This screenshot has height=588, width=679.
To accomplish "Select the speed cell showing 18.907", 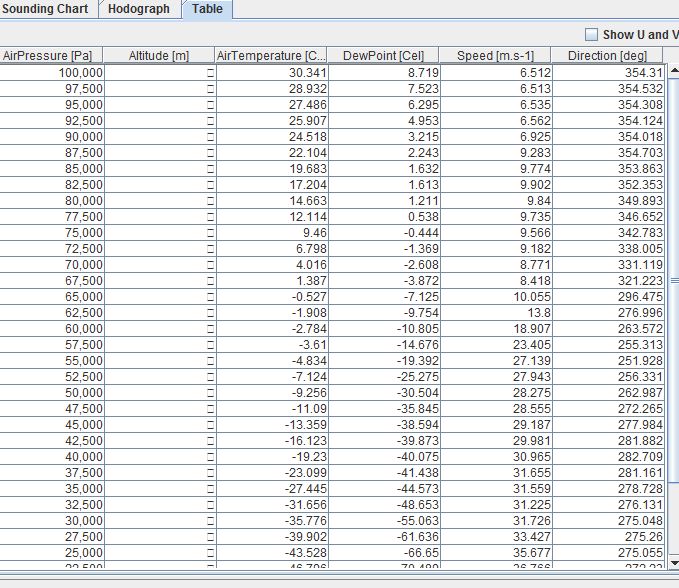I will 498,329.
